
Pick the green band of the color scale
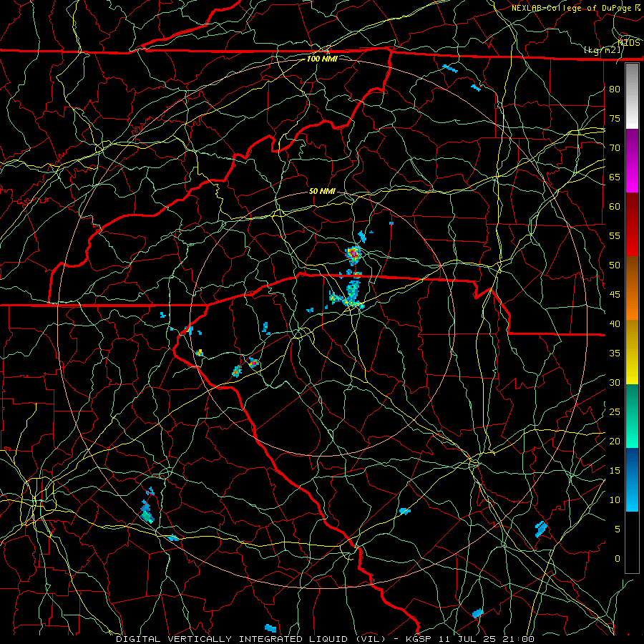click(632, 416)
